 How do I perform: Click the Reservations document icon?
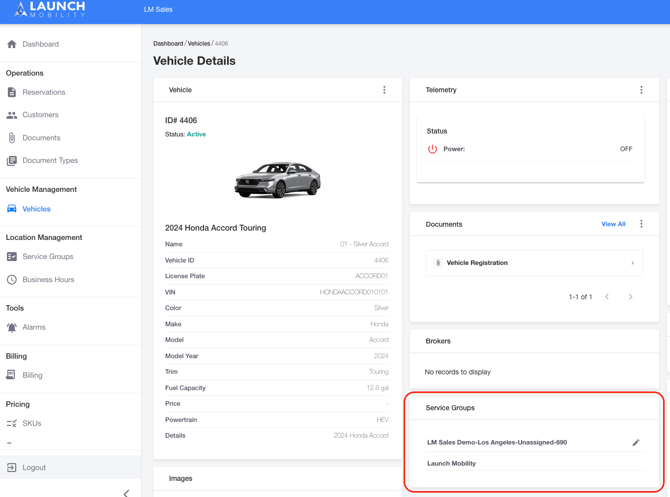pyautogui.click(x=12, y=92)
